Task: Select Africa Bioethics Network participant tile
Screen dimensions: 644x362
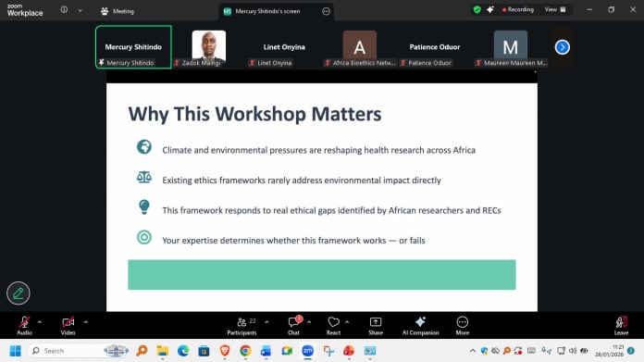Action: pos(360,47)
